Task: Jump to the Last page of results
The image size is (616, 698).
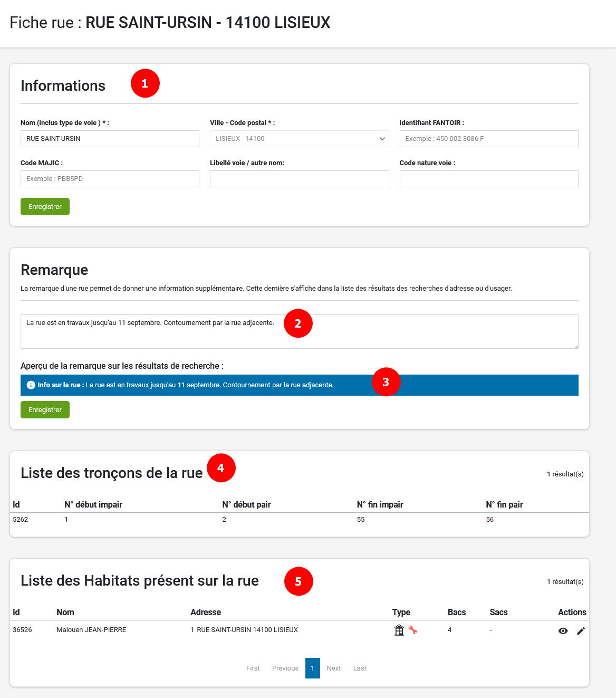Action: click(x=359, y=668)
